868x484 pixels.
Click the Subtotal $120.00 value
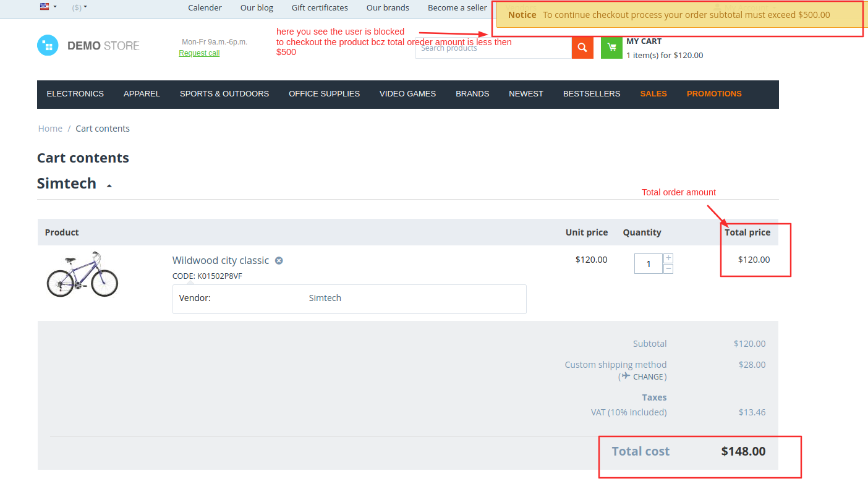[749, 344]
